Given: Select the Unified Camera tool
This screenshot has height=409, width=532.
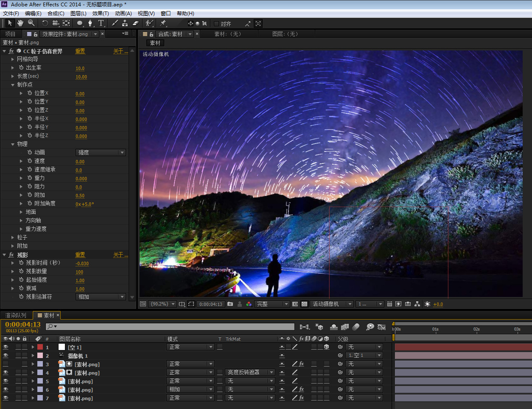Looking at the screenshot, I should [x=56, y=23].
